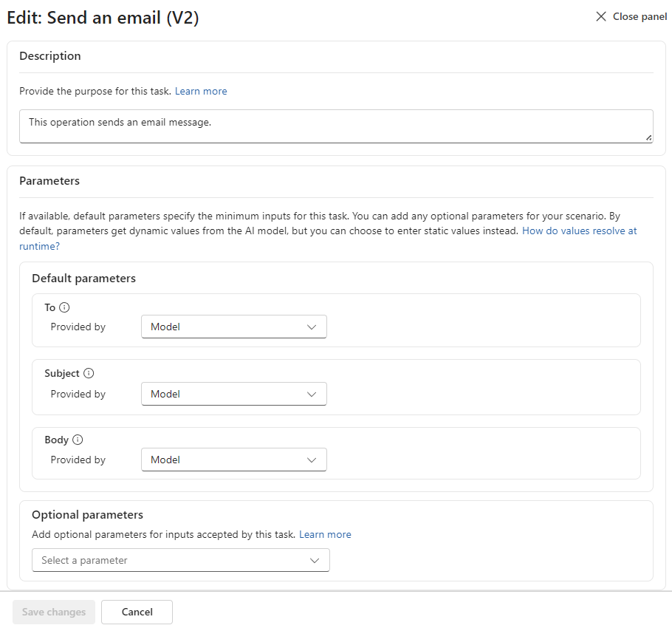Click the Cancel button
672x628 pixels.
(137, 612)
